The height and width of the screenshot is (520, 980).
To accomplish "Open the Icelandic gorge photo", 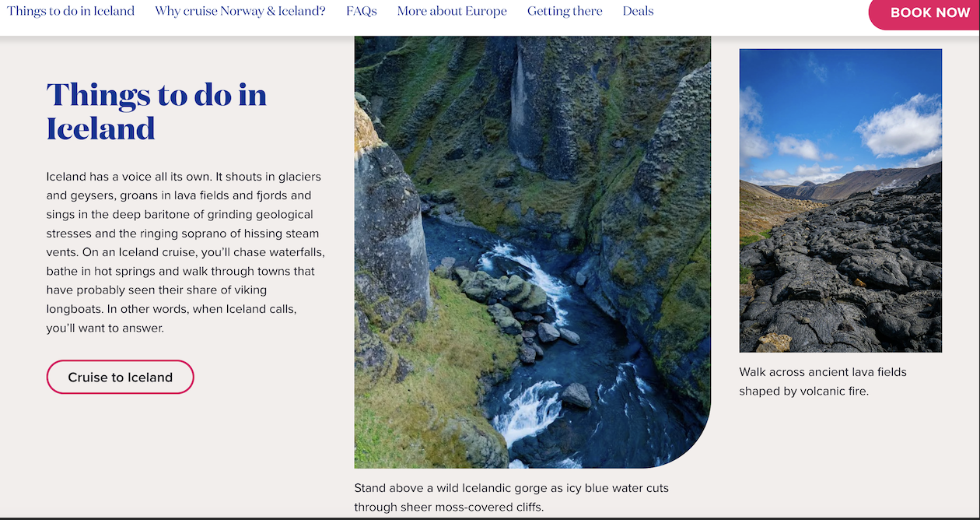I will 532,251.
